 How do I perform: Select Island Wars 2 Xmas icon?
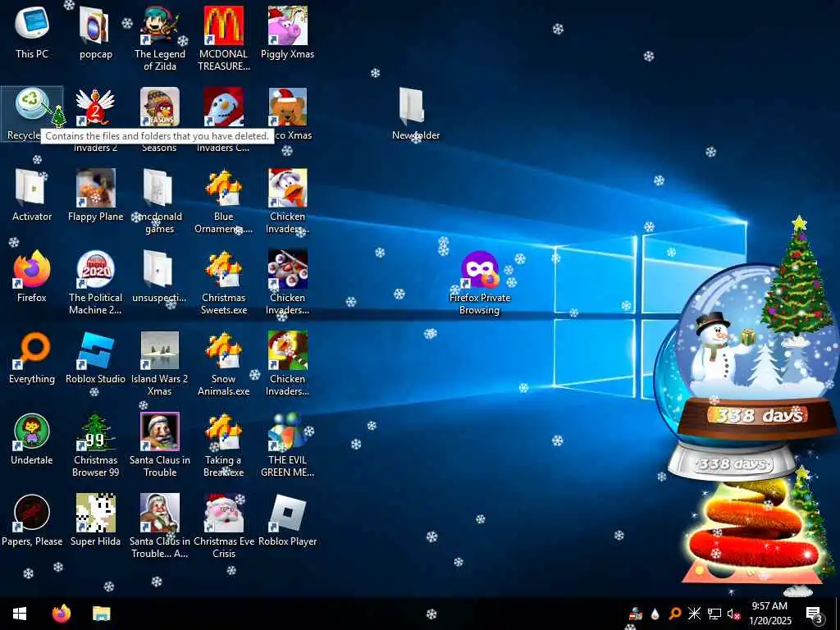[160, 363]
